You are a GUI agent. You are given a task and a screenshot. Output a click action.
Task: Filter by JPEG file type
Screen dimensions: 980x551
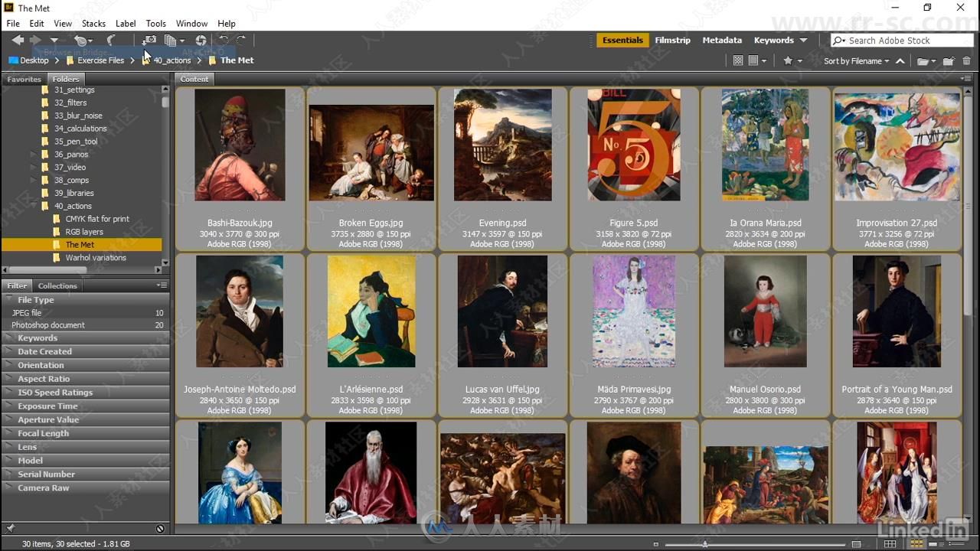point(84,313)
